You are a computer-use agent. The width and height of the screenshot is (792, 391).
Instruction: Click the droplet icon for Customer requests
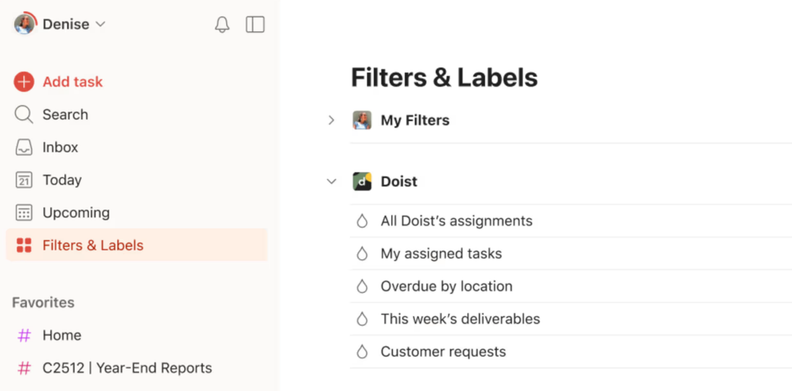(x=362, y=352)
